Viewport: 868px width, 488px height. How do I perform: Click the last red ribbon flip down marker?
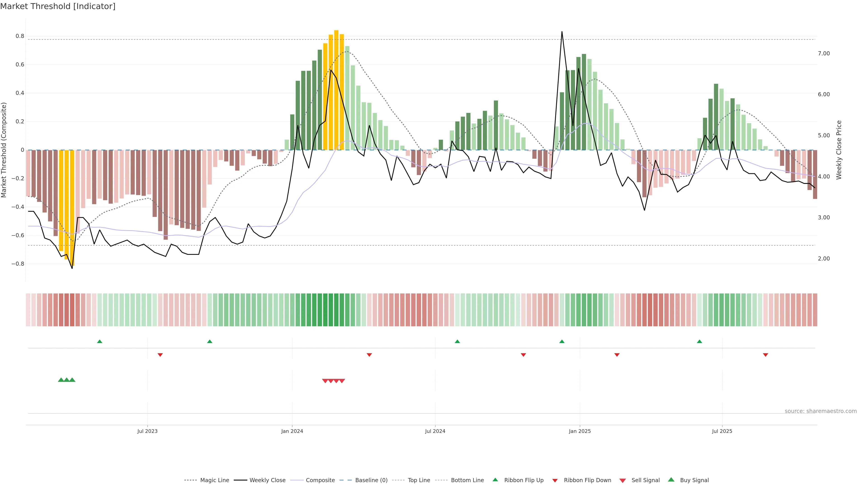pos(765,355)
